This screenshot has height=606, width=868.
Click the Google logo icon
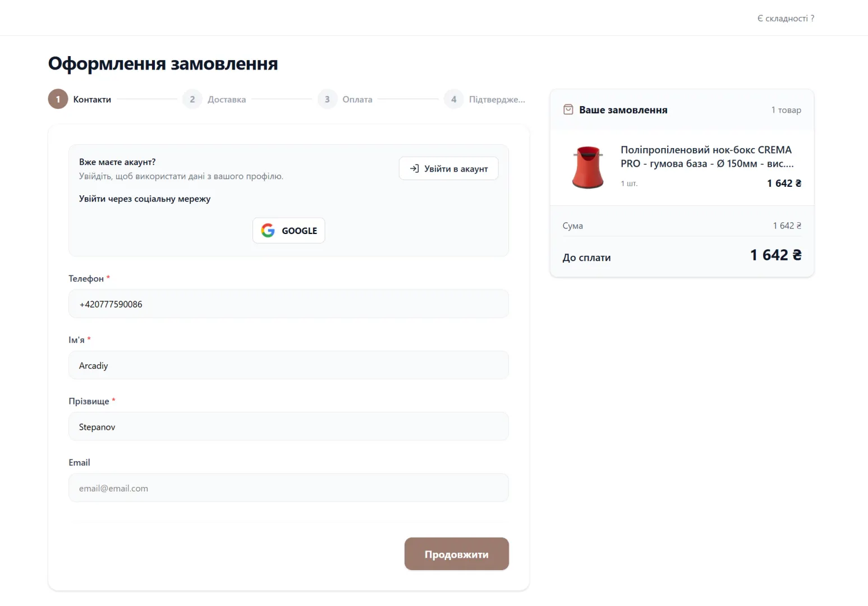pyautogui.click(x=268, y=230)
